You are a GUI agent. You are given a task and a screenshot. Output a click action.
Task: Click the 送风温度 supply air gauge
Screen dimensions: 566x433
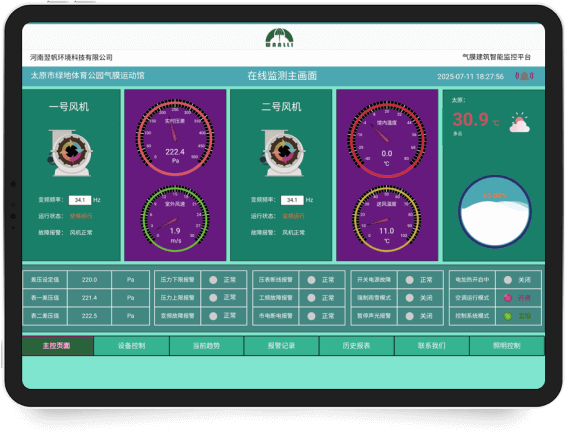point(387,219)
